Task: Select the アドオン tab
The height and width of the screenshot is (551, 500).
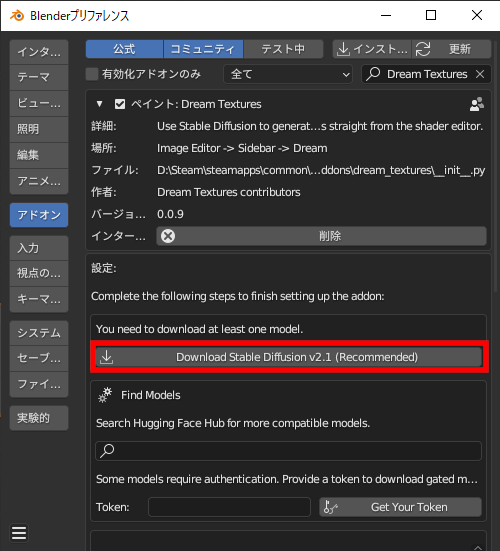Action: tap(39, 215)
